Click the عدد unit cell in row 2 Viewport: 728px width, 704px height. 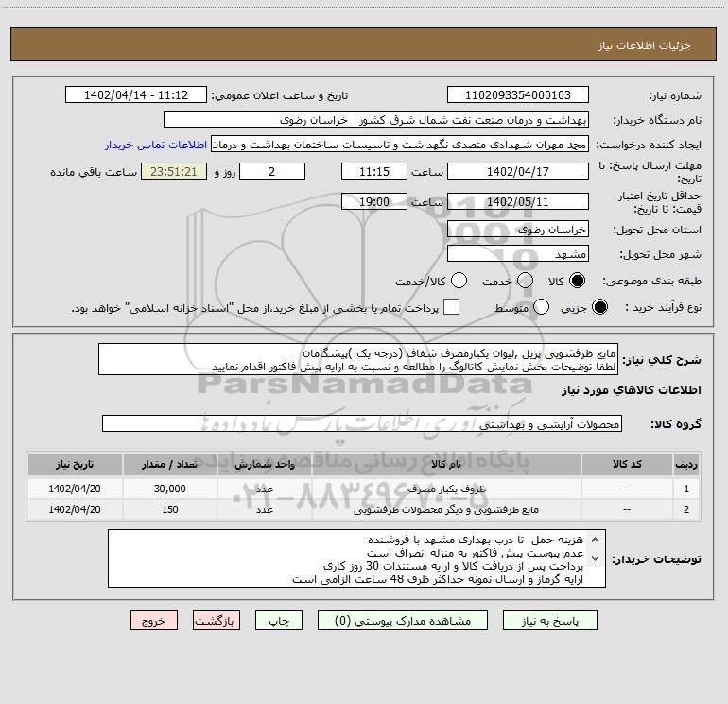264,509
